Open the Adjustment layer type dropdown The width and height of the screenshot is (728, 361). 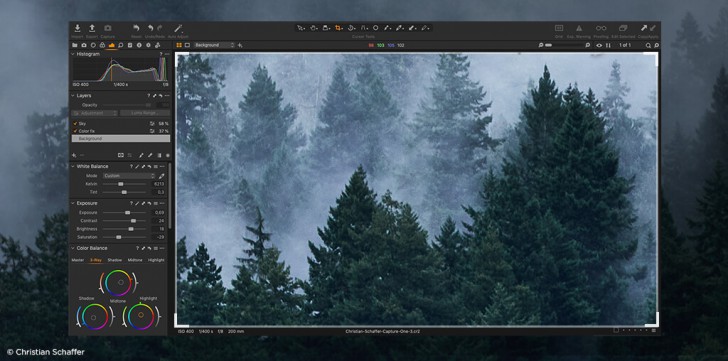pos(95,113)
